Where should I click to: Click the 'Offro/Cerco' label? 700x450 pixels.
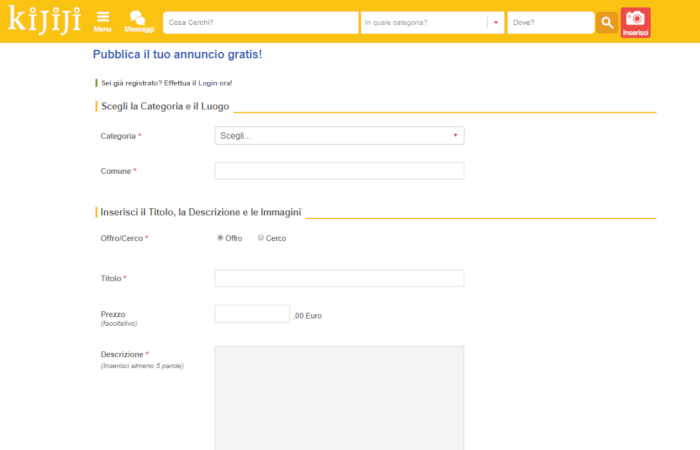click(122, 238)
